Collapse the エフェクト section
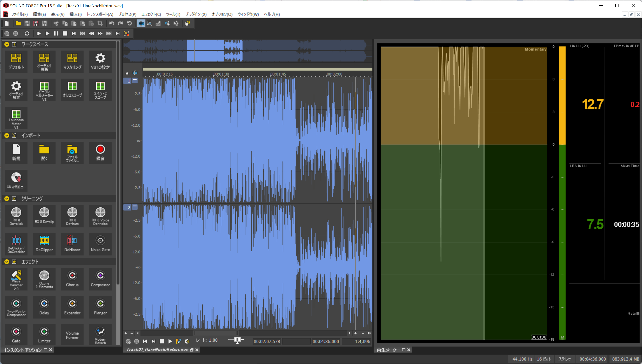Viewport: 642px width, 364px height. (x=7, y=262)
